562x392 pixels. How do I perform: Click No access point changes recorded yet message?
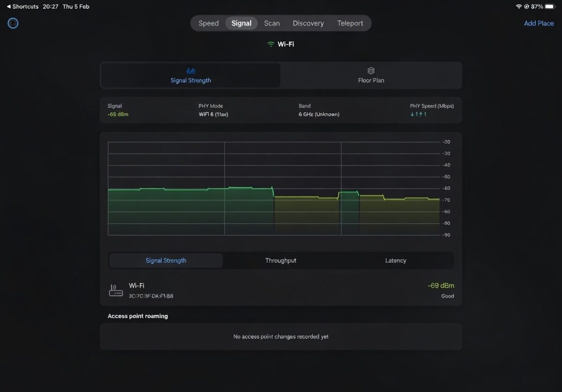tap(281, 337)
